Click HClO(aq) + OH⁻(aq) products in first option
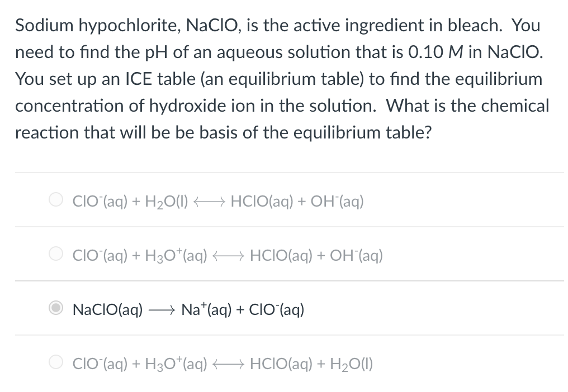 tap(297, 202)
